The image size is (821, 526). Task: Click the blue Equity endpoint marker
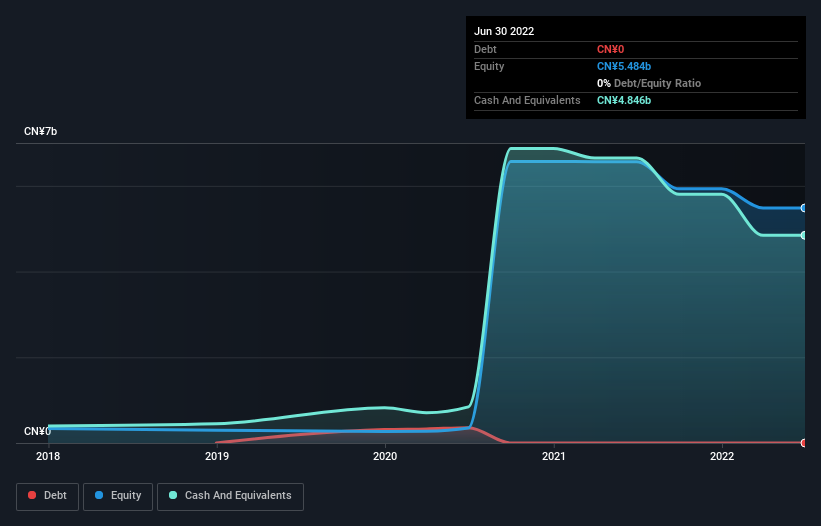(x=804, y=208)
